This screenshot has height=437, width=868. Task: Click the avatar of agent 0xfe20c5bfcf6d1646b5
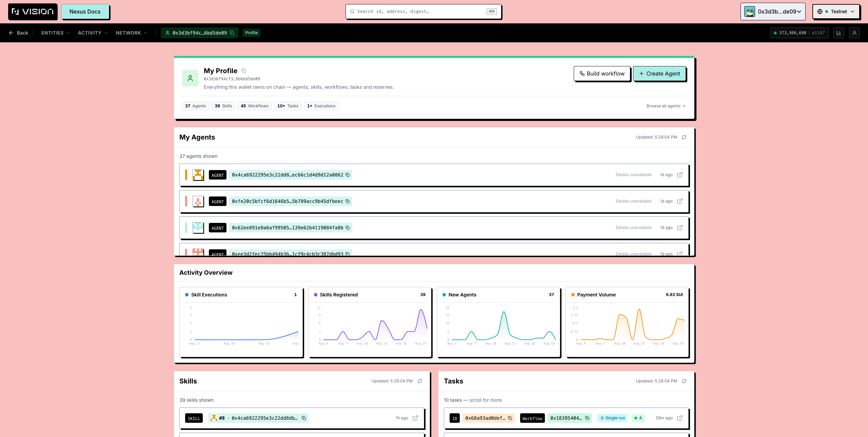click(x=198, y=201)
